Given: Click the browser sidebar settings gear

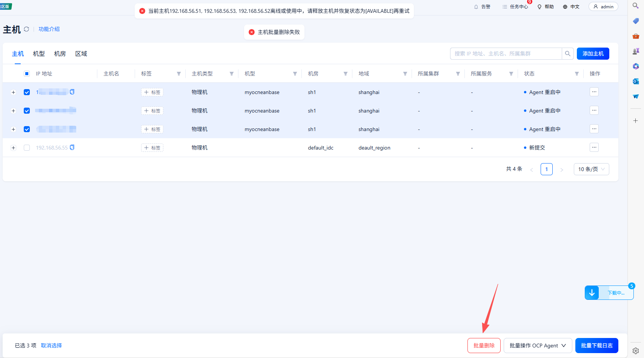Looking at the screenshot, I should (x=636, y=350).
